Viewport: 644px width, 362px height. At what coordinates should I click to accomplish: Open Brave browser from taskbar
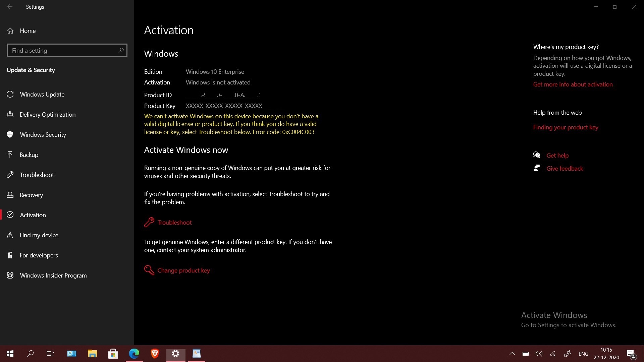[155, 353]
